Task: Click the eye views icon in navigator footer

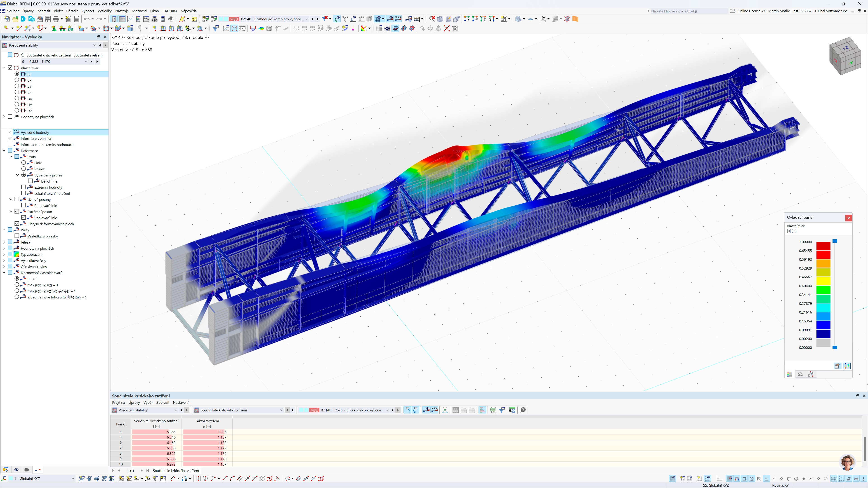Action: [x=16, y=470]
